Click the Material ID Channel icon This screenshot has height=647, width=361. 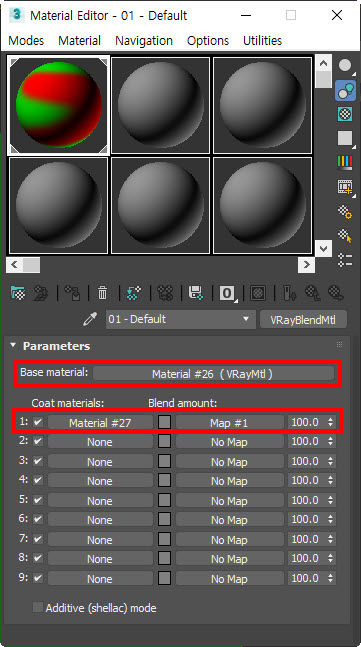pyautogui.click(x=227, y=293)
